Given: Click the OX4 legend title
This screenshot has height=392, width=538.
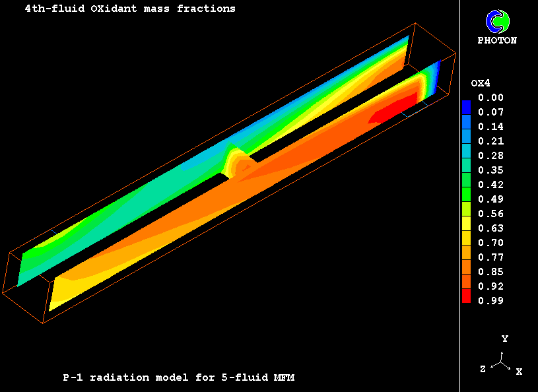Looking at the screenshot, I should 481,83.
